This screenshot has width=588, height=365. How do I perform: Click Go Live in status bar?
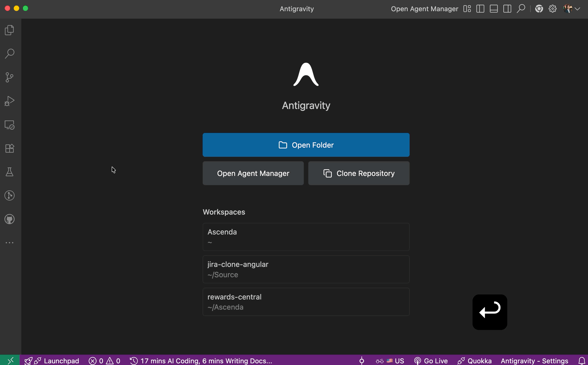click(431, 361)
